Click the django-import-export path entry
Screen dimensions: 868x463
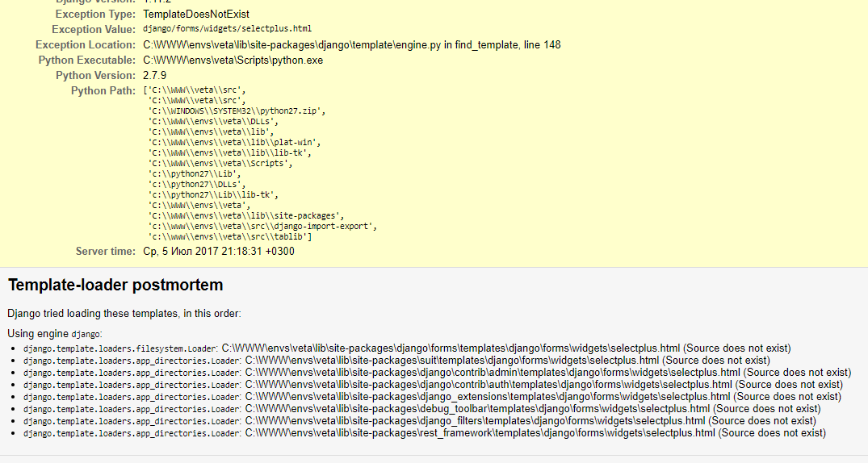[262, 226]
